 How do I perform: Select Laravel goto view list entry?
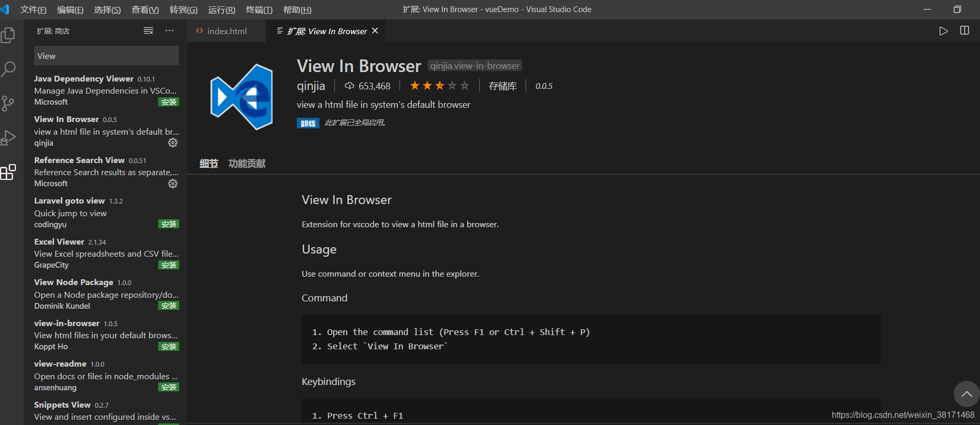coord(106,212)
